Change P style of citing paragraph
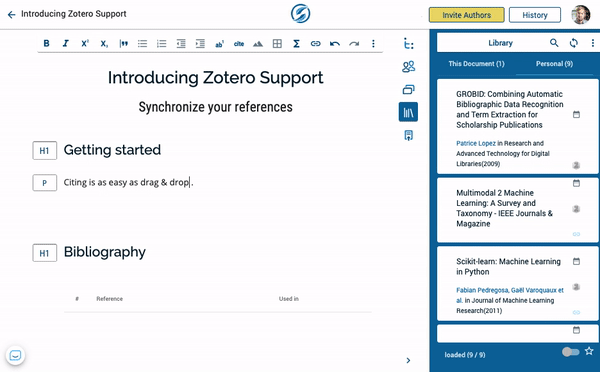This screenshot has width=600, height=372. [44, 183]
